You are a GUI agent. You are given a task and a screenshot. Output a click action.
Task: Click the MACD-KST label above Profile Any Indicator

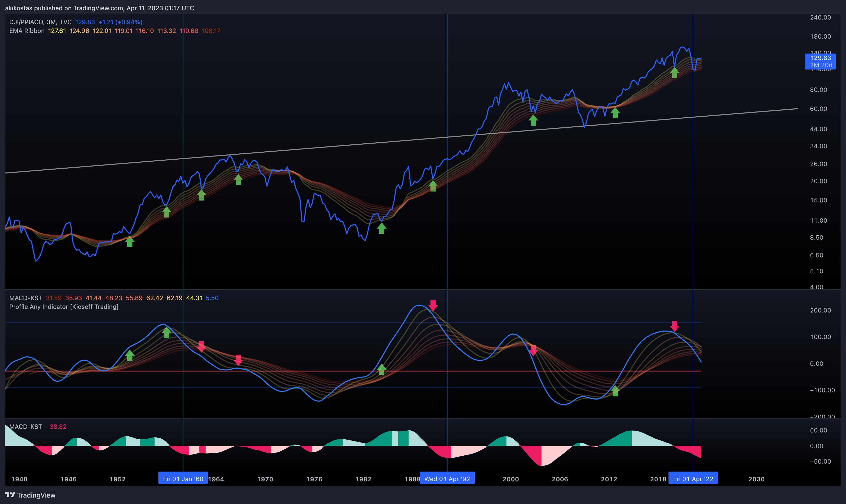(x=26, y=298)
